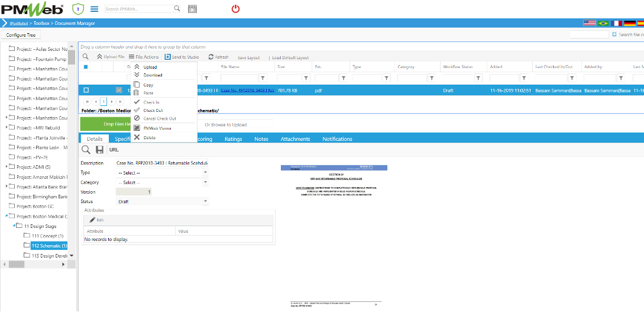Viewport: 644px width, 312px height.
Task: Switch language with the Brazil flag
Action: click(x=603, y=23)
